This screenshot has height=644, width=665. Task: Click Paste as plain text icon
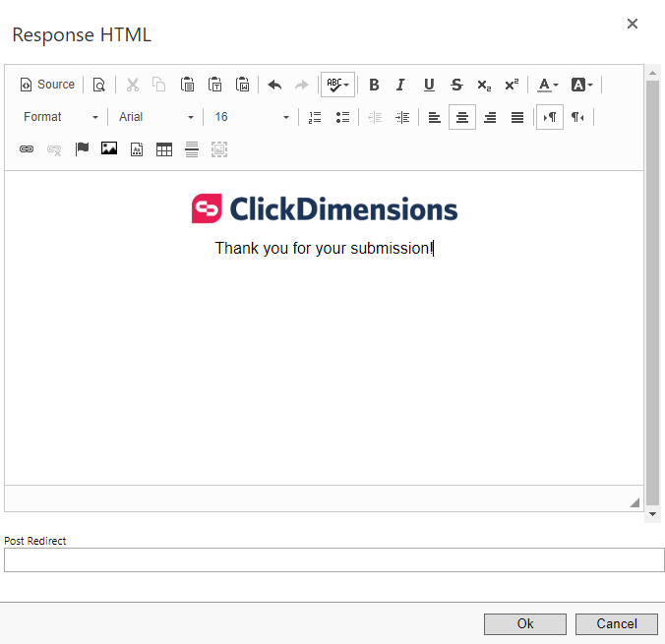(x=214, y=85)
